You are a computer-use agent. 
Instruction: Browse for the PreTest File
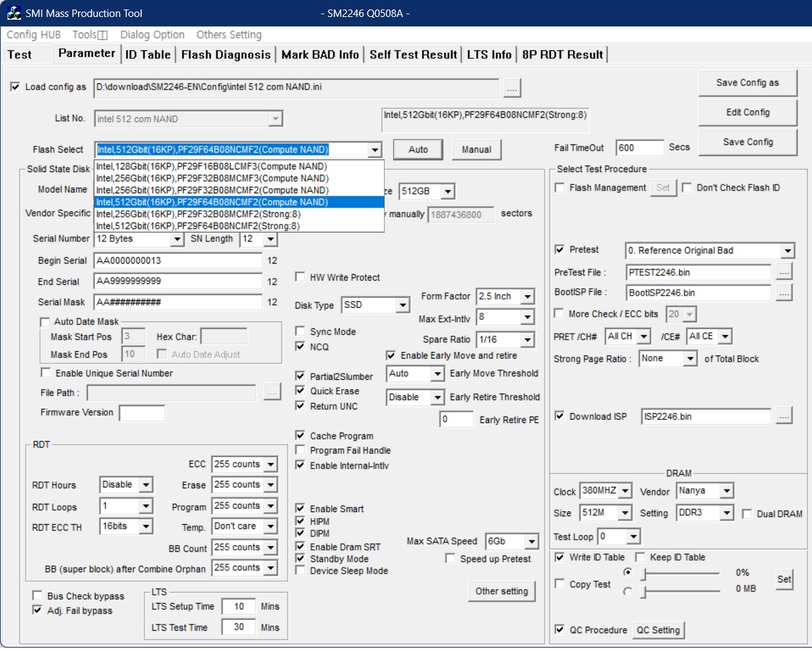[x=784, y=272]
